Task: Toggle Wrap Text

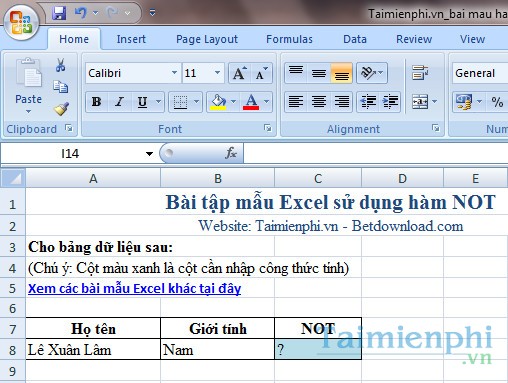Action: click(420, 73)
